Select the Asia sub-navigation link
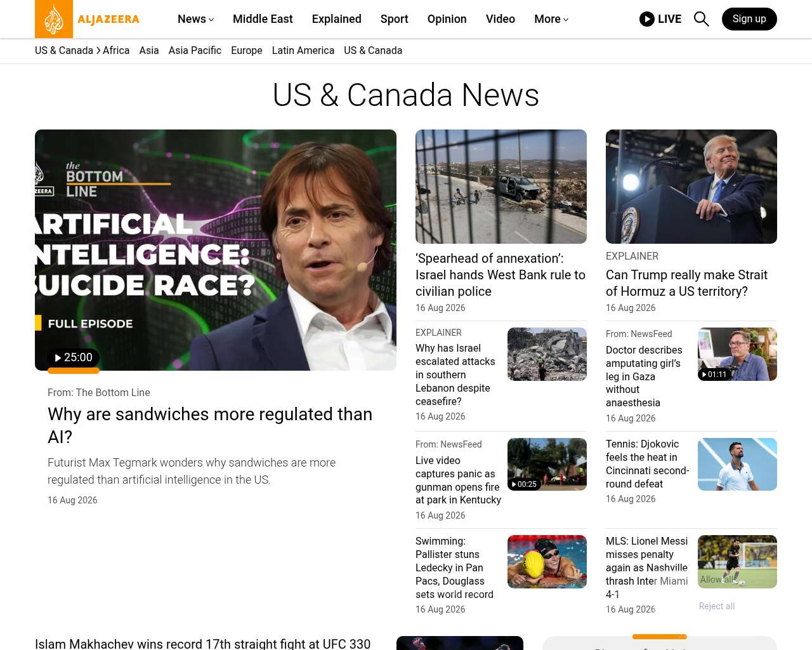Viewport: 812px width, 650px height. tap(149, 50)
